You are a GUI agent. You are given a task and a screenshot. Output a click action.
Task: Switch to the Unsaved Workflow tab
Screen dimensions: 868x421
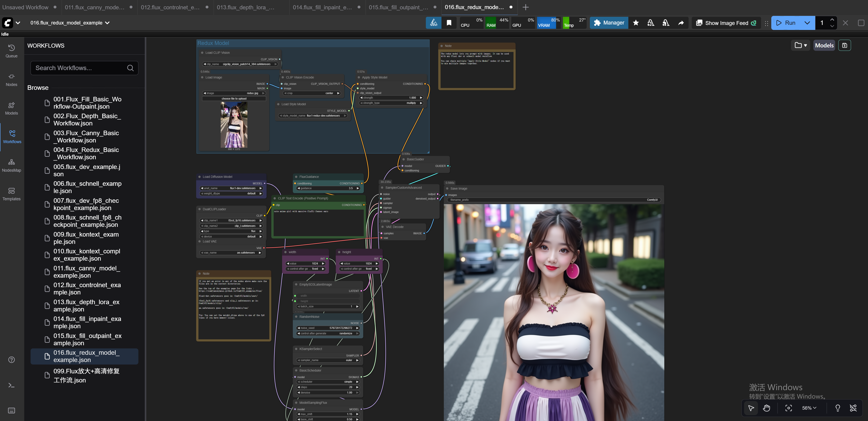tap(26, 7)
